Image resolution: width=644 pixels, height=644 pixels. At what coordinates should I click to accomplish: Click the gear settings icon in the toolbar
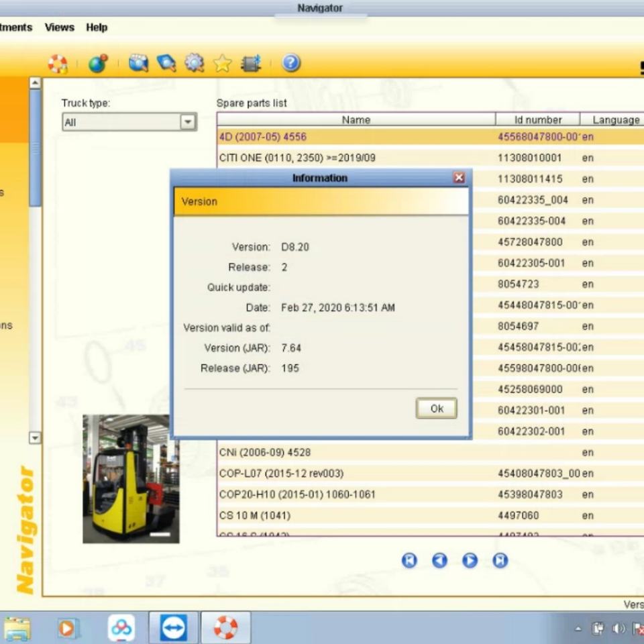195,63
